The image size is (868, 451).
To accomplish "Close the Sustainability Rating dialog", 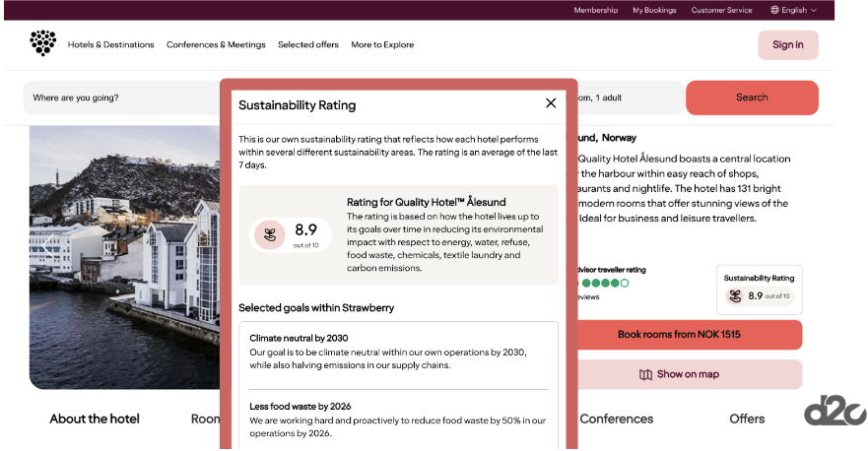I will [550, 103].
